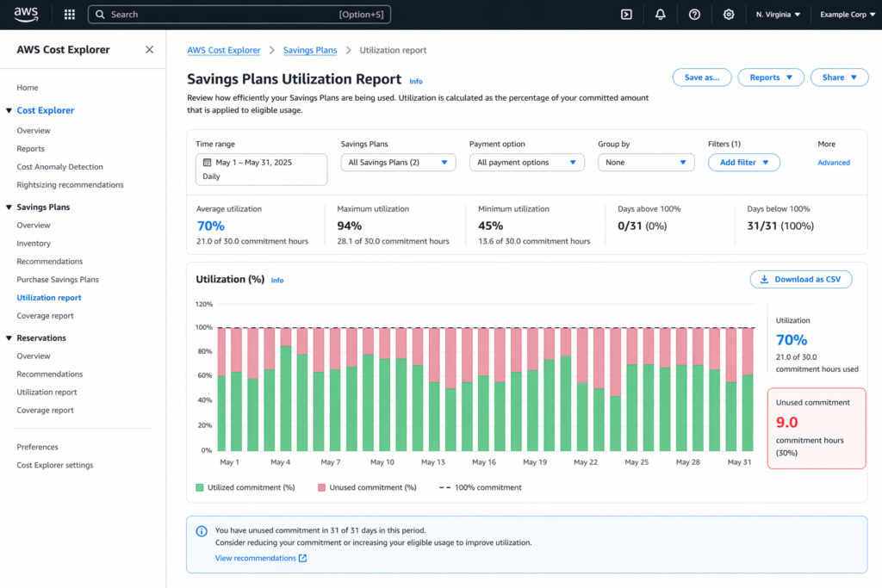
Task: Open the All Savings Plans (2) dropdown
Action: tap(397, 162)
